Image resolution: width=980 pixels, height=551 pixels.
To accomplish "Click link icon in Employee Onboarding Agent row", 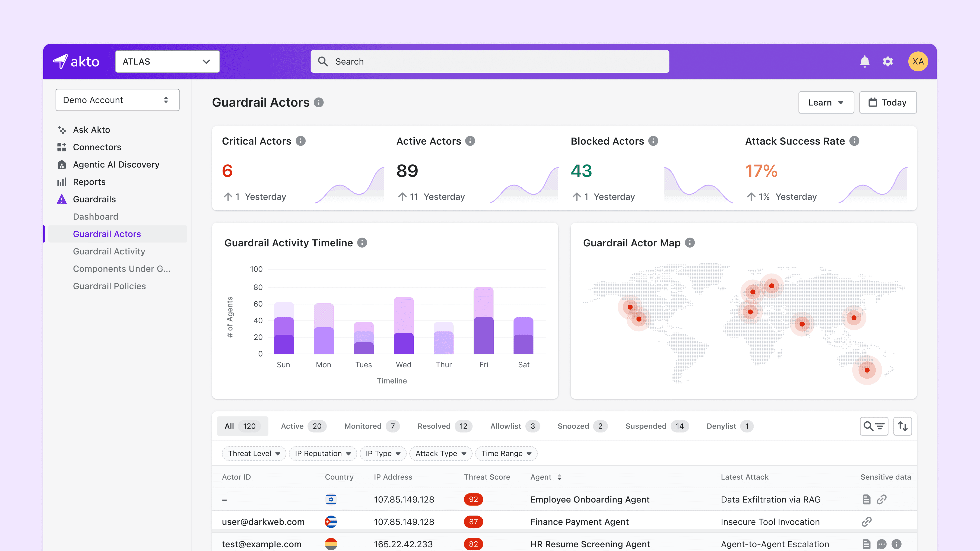I will (881, 499).
